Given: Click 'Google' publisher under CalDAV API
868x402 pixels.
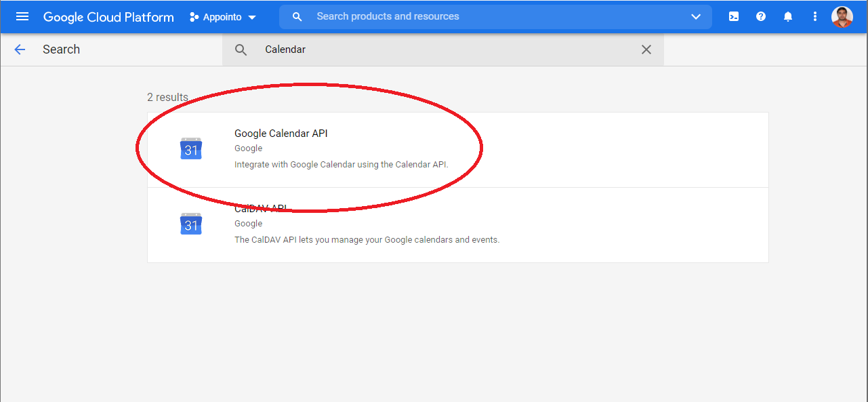Looking at the screenshot, I should [248, 224].
